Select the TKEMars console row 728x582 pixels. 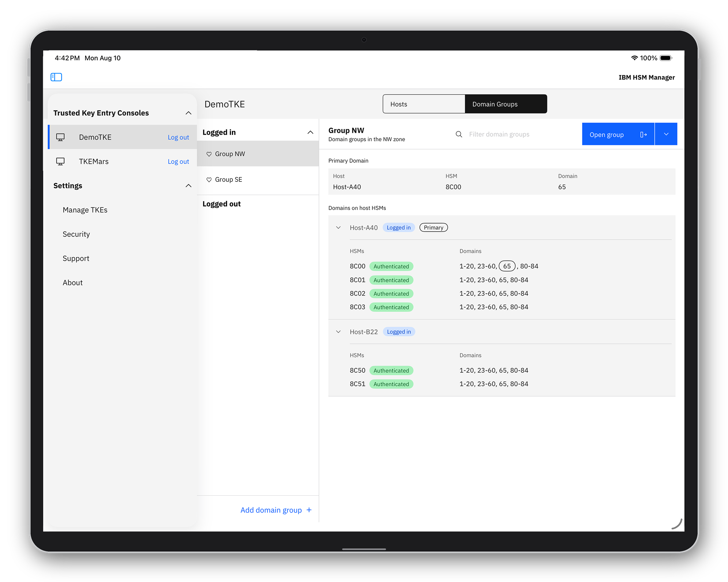coord(123,161)
